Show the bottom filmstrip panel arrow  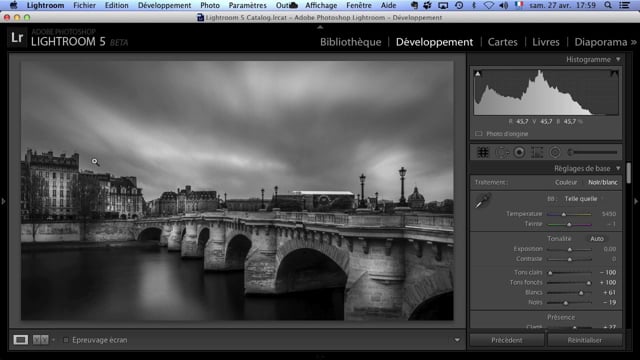(x=320, y=357)
